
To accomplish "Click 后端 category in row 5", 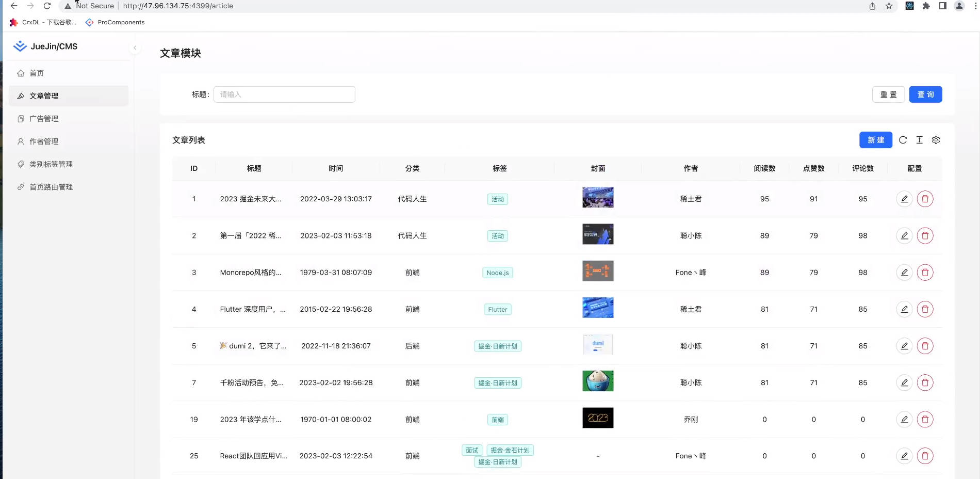I will click(x=412, y=346).
